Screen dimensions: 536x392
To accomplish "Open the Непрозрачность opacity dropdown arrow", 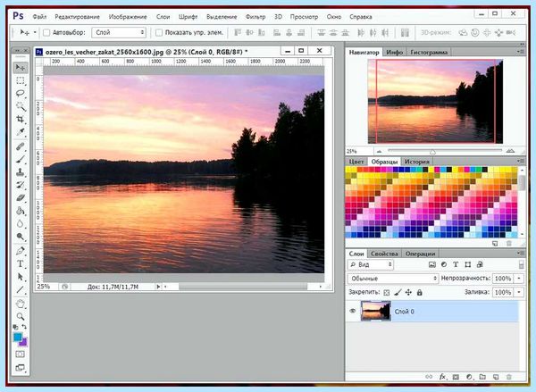I will 519,279.
